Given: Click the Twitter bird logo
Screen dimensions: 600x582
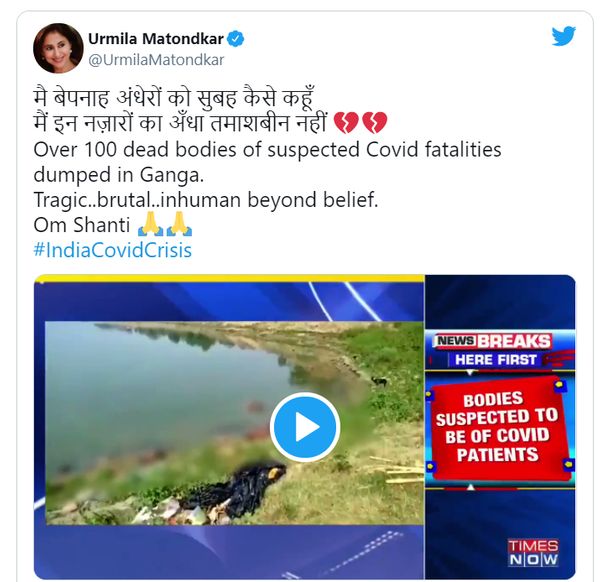Looking at the screenshot, I should pyautogui.click(x=564, y=36).
